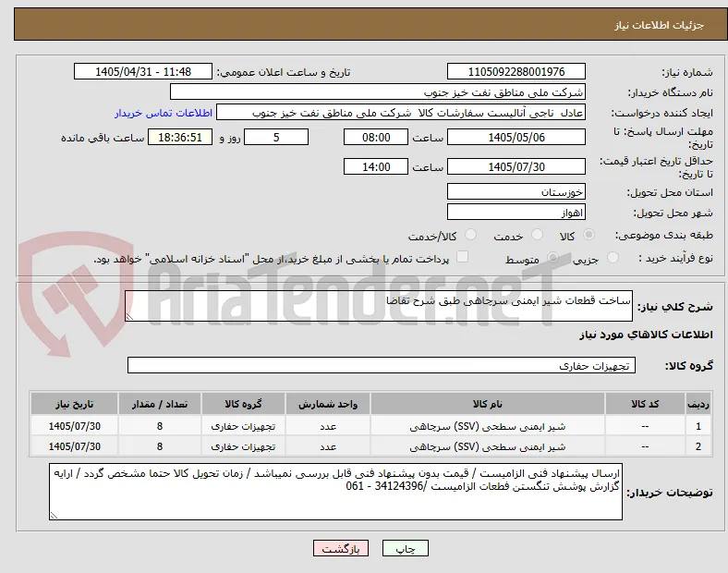Click the چاپ print button
Image resolution: width=728 pixels, height=573 pixels.
406,548
